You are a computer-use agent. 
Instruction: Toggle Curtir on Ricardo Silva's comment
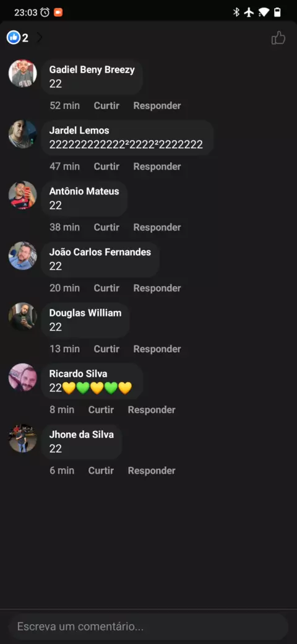101,409
